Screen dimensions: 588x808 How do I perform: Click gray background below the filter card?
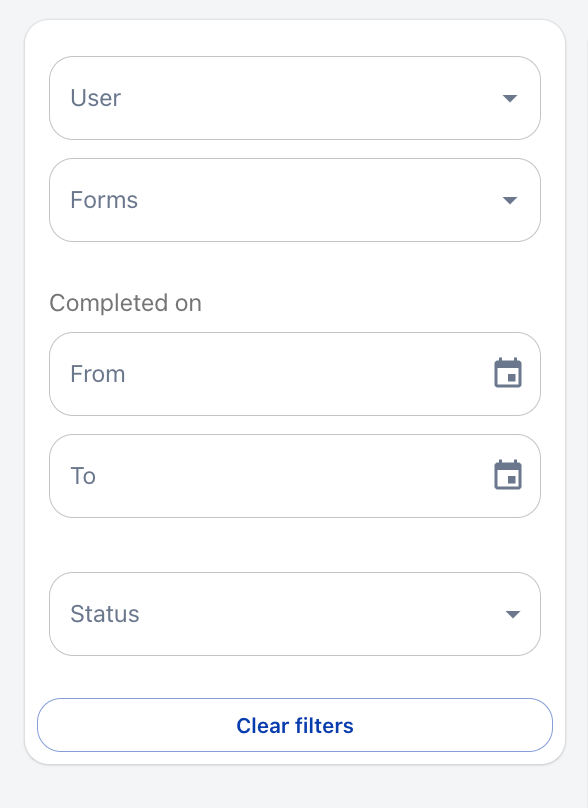[x=294, y=787]
